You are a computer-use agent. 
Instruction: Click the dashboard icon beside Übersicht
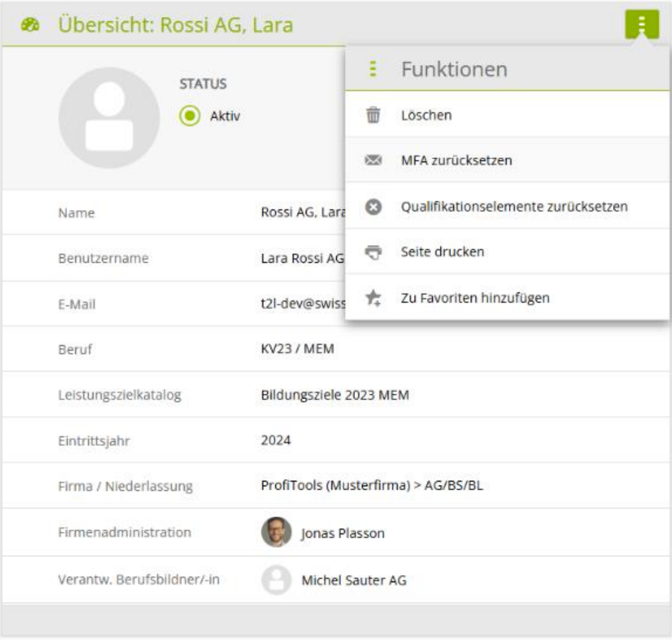tap(30, 25)
